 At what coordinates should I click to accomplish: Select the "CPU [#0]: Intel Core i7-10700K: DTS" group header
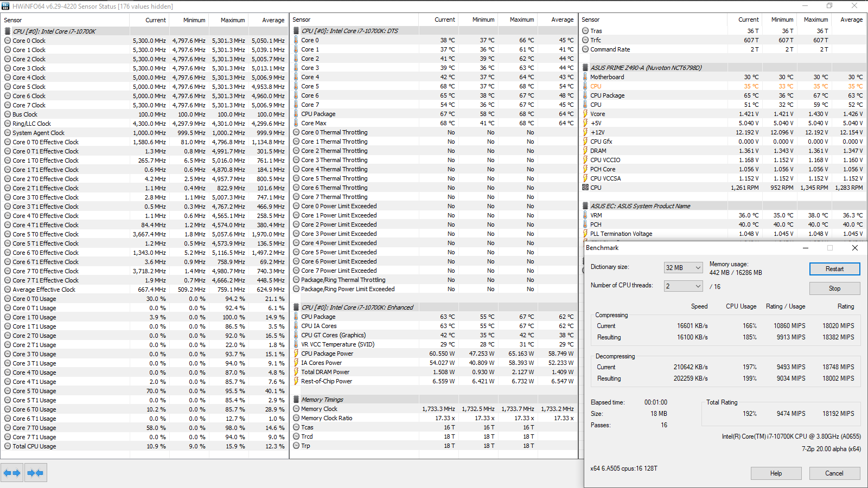(349, 31)
